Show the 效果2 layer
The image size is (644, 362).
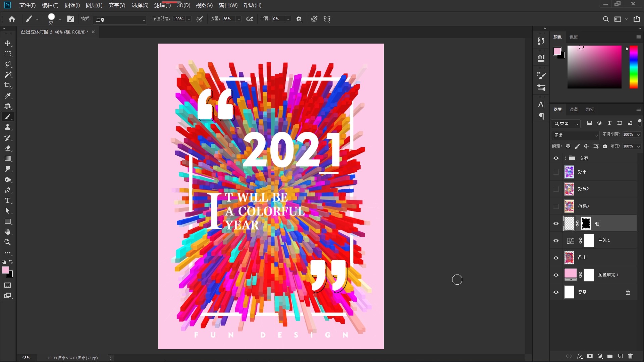pos(556,189)
